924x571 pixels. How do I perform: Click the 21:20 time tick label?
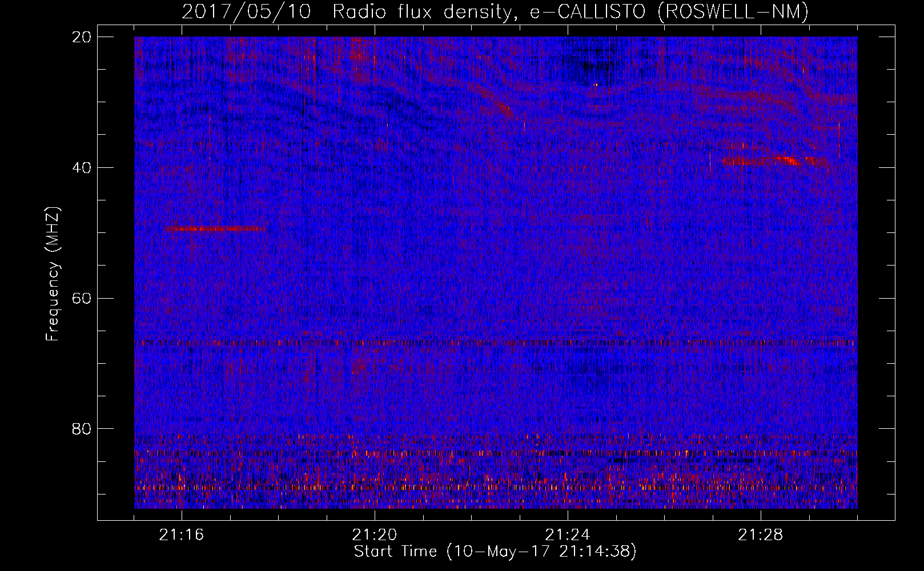pyautogui.click(x=375, y=535)
